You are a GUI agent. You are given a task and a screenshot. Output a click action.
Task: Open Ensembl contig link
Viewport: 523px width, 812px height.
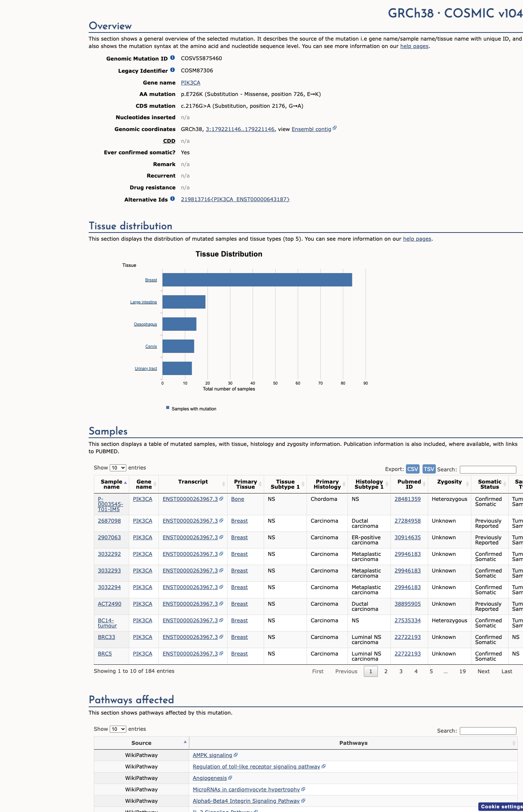point(311,129)
